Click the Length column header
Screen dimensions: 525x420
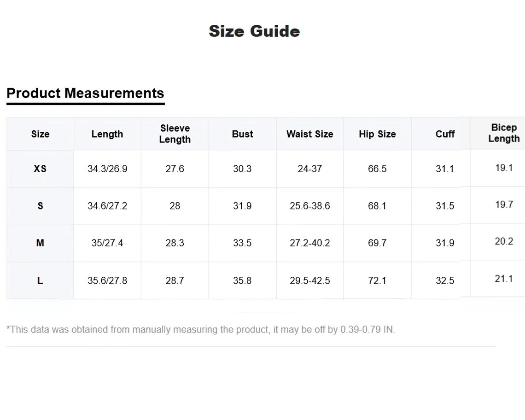pos(107,134)
